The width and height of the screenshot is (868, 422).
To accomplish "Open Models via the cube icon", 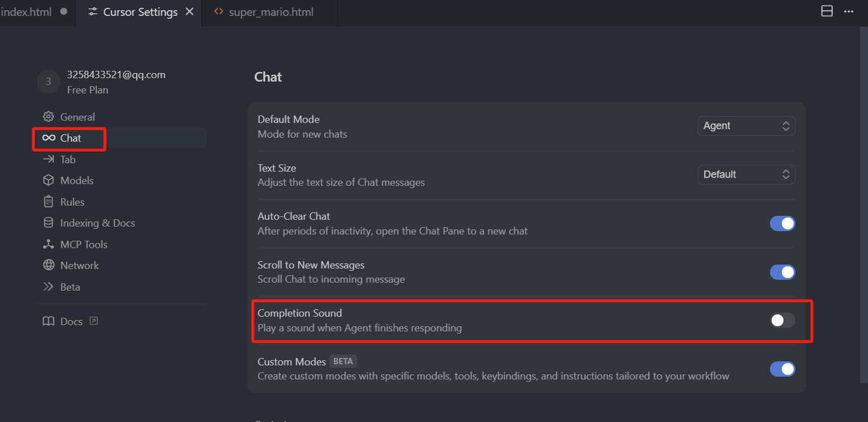I will (49, 180).
